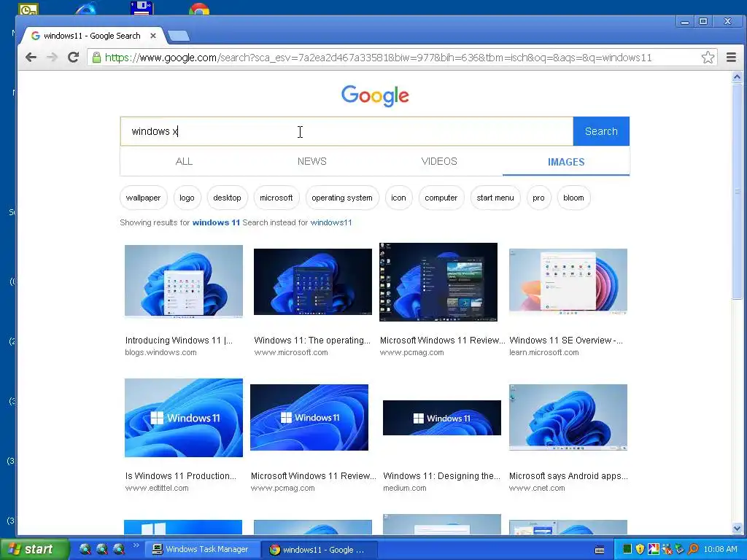
Task: Click 'Windows 11 SE Overview' caption
Action: coord(565,340)
